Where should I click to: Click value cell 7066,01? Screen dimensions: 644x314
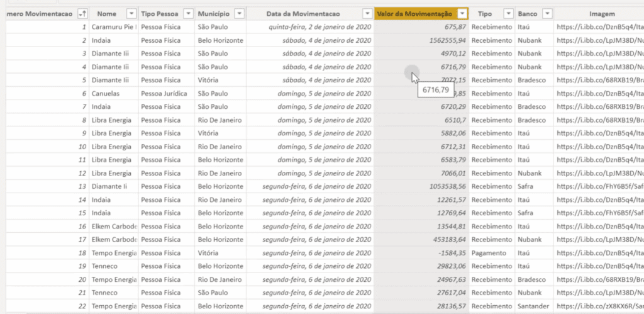pos(421,173)
